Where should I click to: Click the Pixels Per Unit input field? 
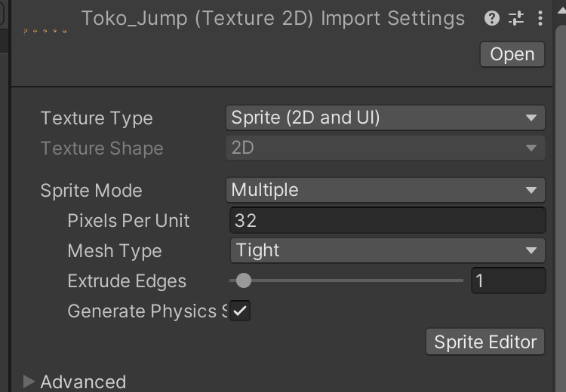click(x=386, y=220)
